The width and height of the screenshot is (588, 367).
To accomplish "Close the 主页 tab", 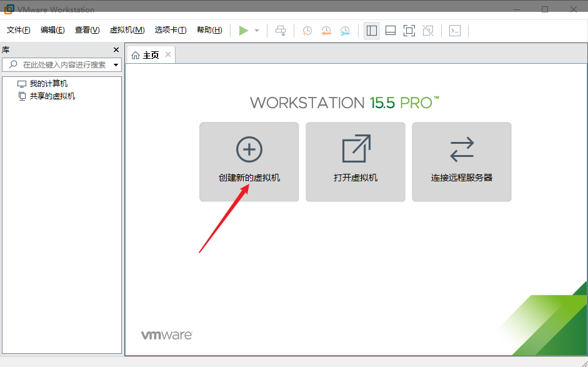I will 168,54.
